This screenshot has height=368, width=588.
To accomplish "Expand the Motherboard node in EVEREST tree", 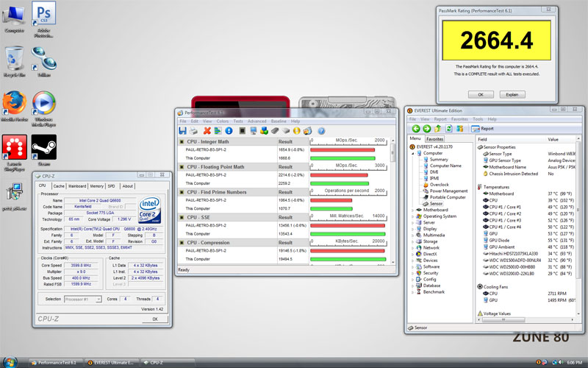I will pos(413,210).
